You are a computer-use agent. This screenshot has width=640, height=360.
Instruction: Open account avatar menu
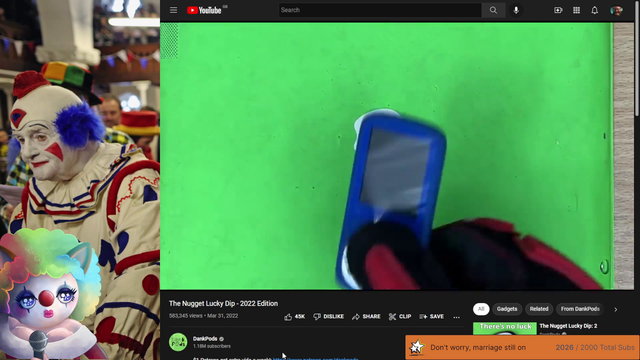point(616,10)
